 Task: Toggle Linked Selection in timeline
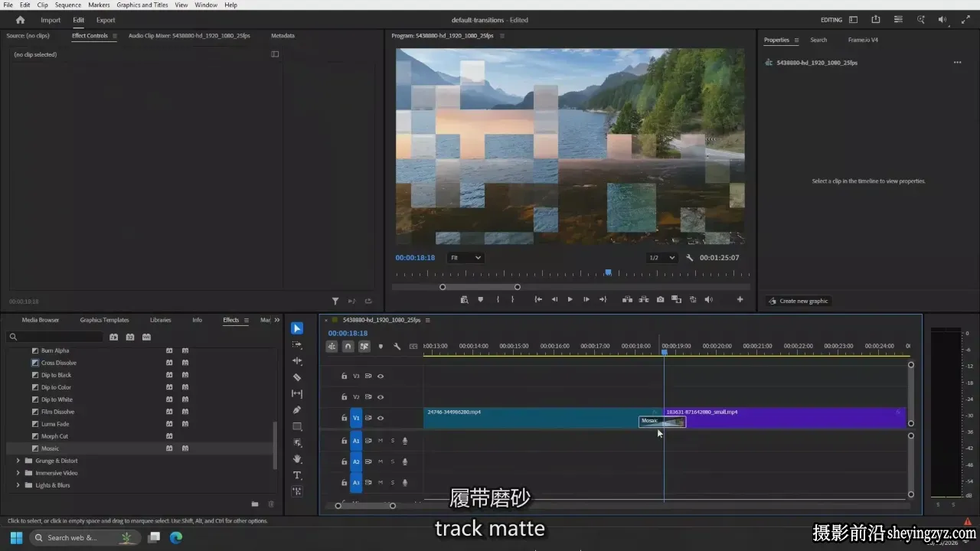[x=364, y=347]
